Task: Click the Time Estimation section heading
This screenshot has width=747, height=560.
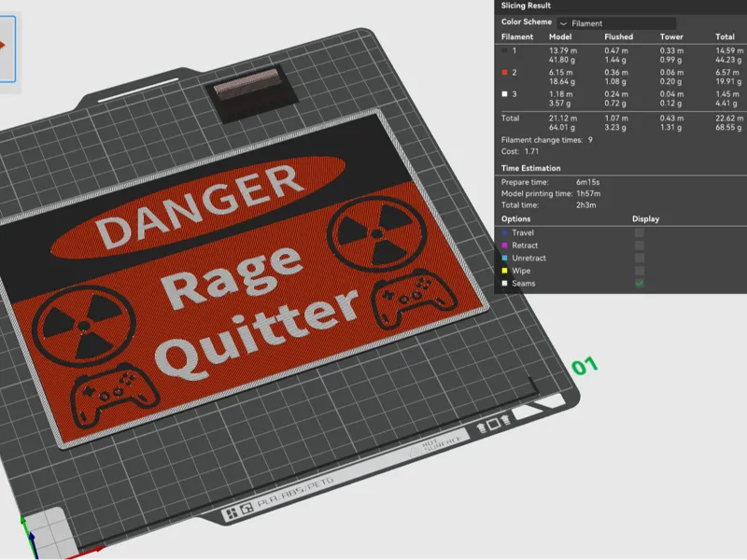Action: (530, 168)
